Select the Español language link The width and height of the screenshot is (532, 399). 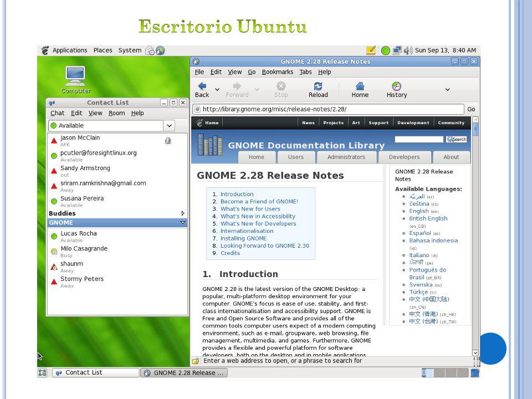(420, 233)
